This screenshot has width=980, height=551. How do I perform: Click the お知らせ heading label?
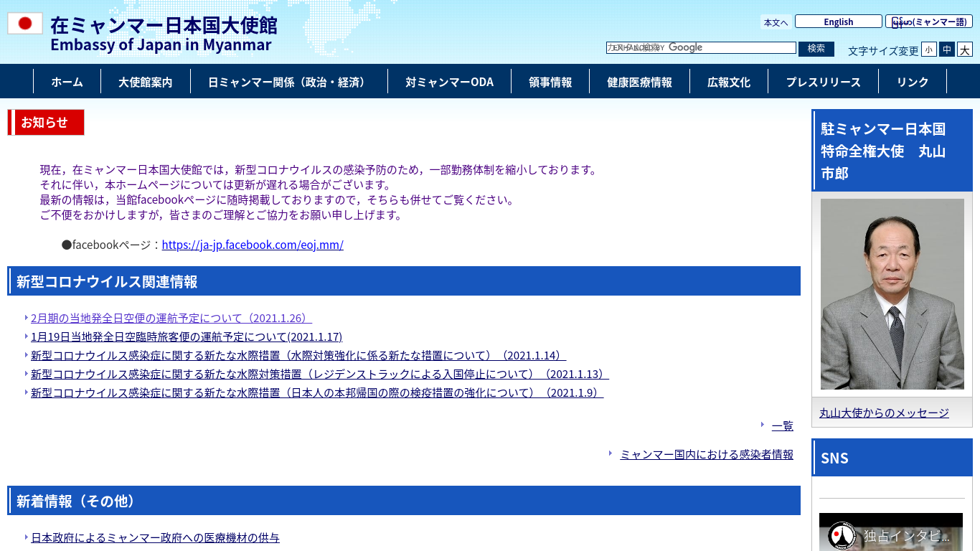[46, 122]
